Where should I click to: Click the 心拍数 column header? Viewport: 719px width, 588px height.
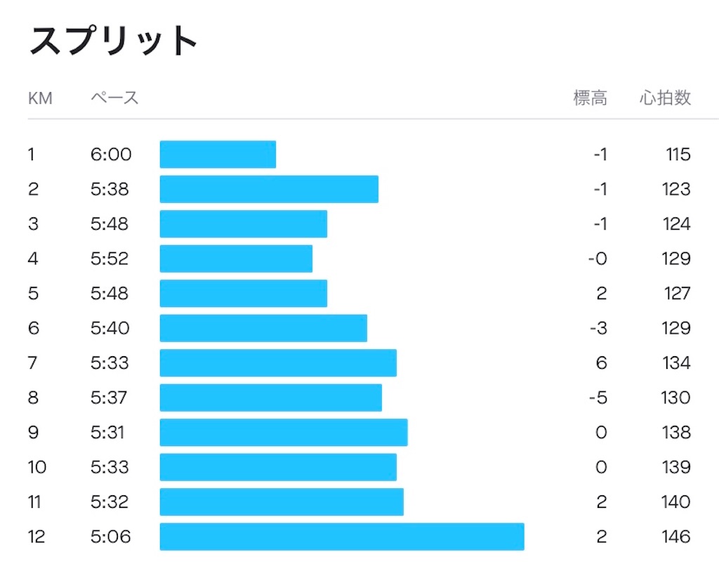point(665,98)
